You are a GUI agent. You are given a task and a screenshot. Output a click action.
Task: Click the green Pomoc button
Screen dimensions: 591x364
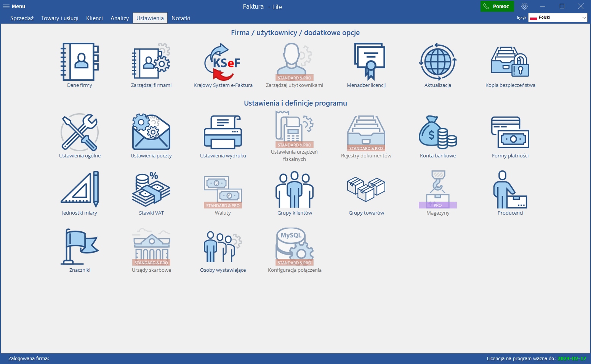(497, 6)
